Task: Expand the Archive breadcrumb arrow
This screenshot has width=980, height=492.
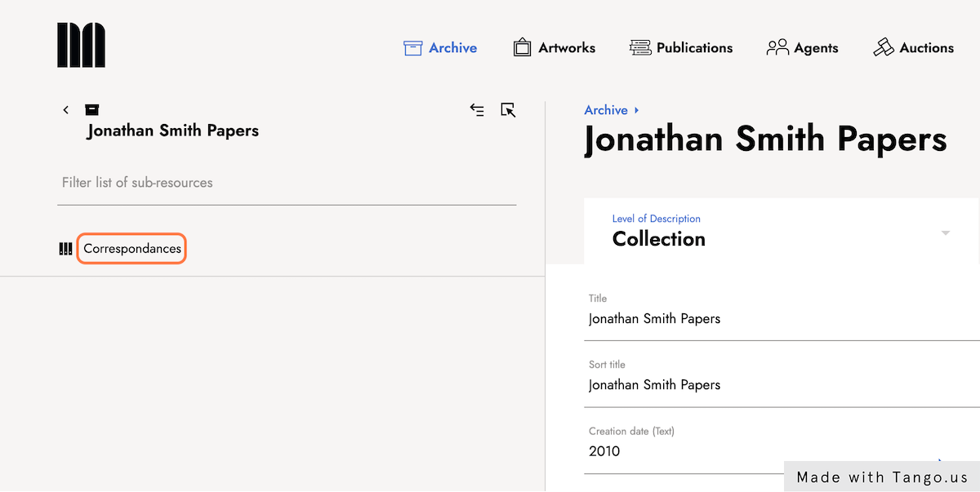Action: 636,110
